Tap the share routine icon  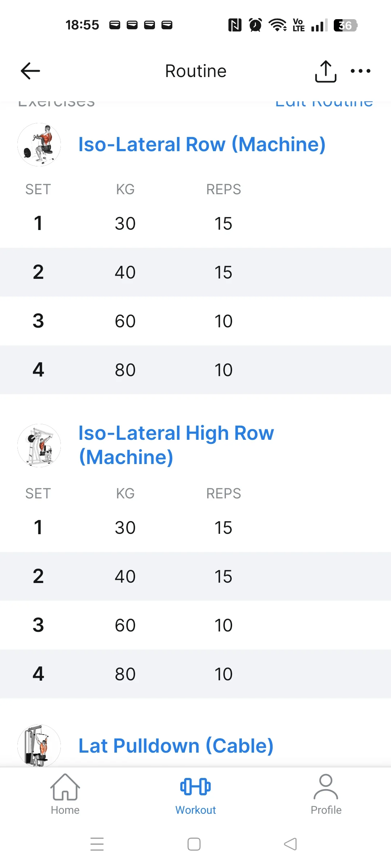[x=325, y=71]
